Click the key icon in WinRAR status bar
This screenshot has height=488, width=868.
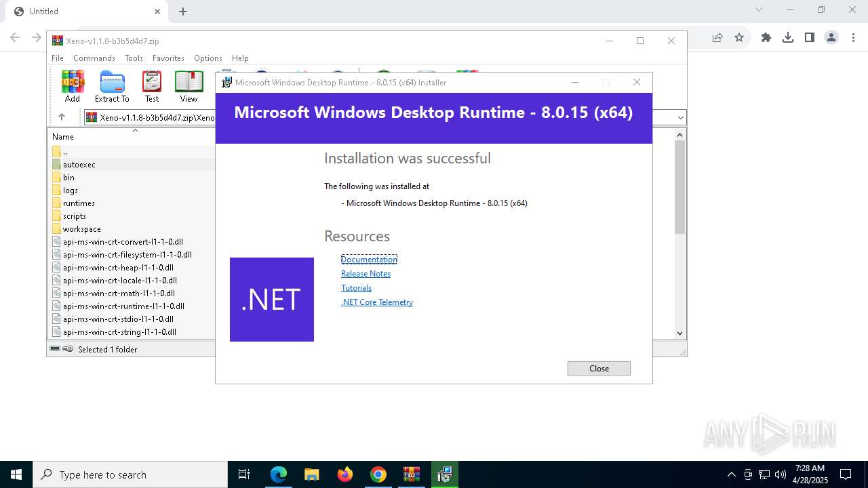pyautogui.click(x=68, y=349)
